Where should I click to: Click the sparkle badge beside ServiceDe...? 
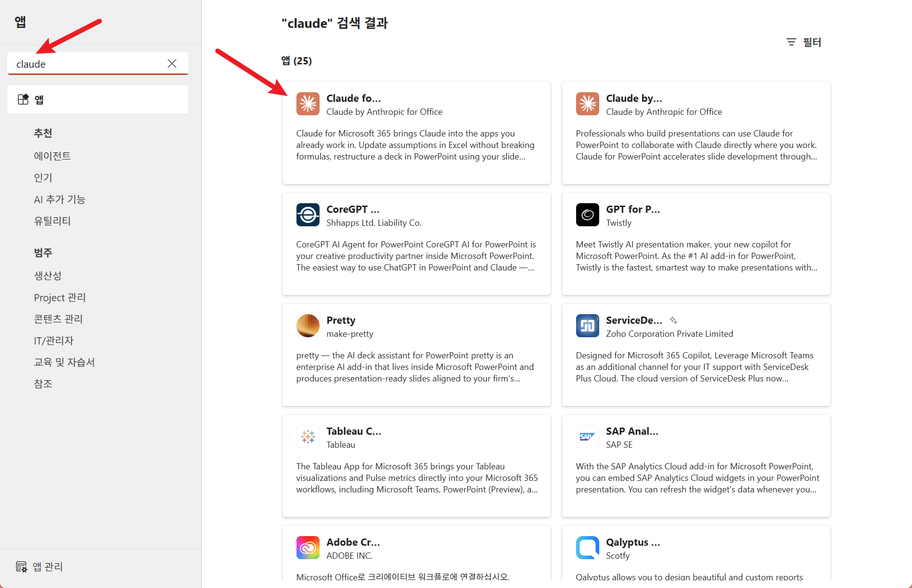pyautogui.click(x=673, y=320)
